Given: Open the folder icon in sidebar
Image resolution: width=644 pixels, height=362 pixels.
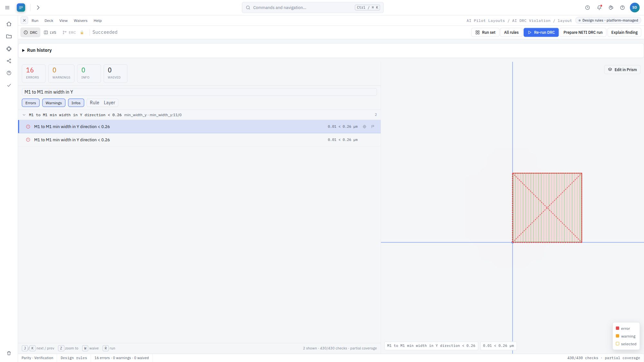Looking at the screenshot, I should pos(9,36).
